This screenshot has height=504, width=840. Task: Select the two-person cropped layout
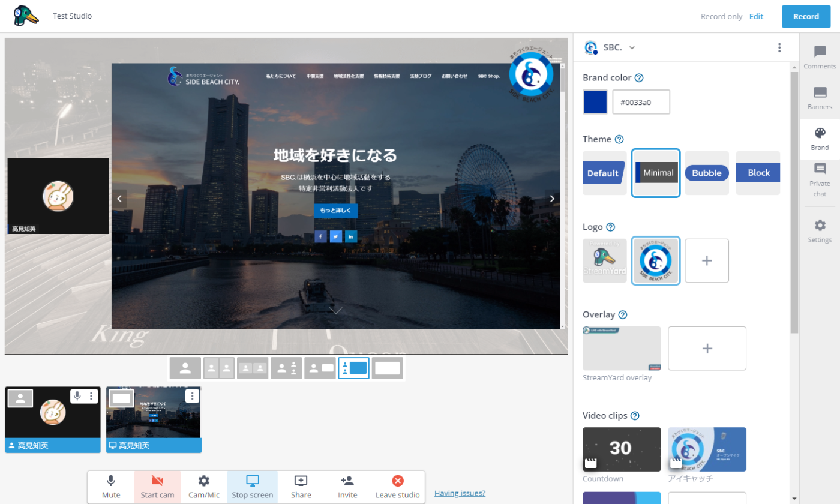(x=219, y=368)
